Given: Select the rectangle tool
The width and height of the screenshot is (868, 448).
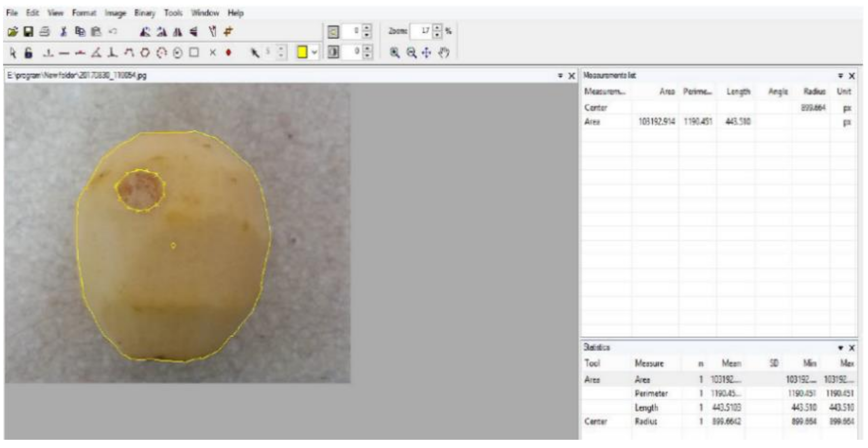Looking at the screenshot, I should [194, 52].
